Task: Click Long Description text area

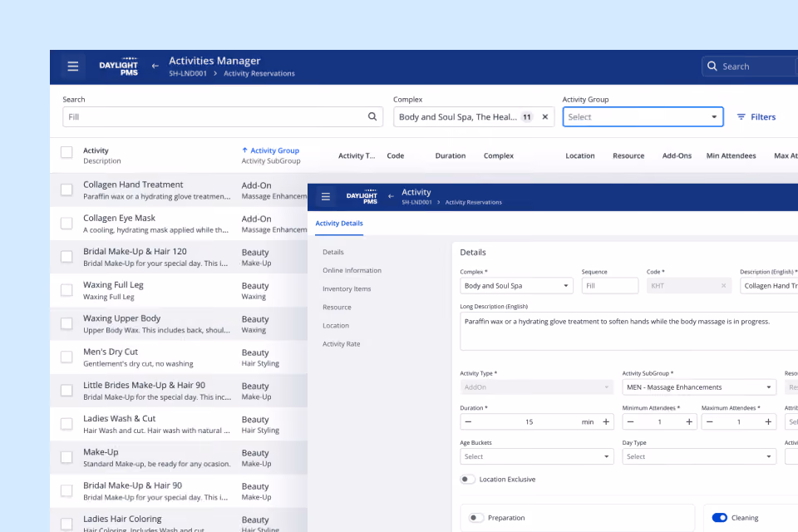Action: [629, 332]
